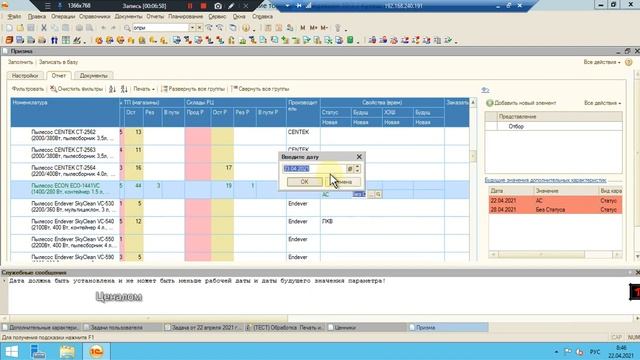Pause the screen recording
Viewport: 640px width, 360px height.
pos(190,6)
